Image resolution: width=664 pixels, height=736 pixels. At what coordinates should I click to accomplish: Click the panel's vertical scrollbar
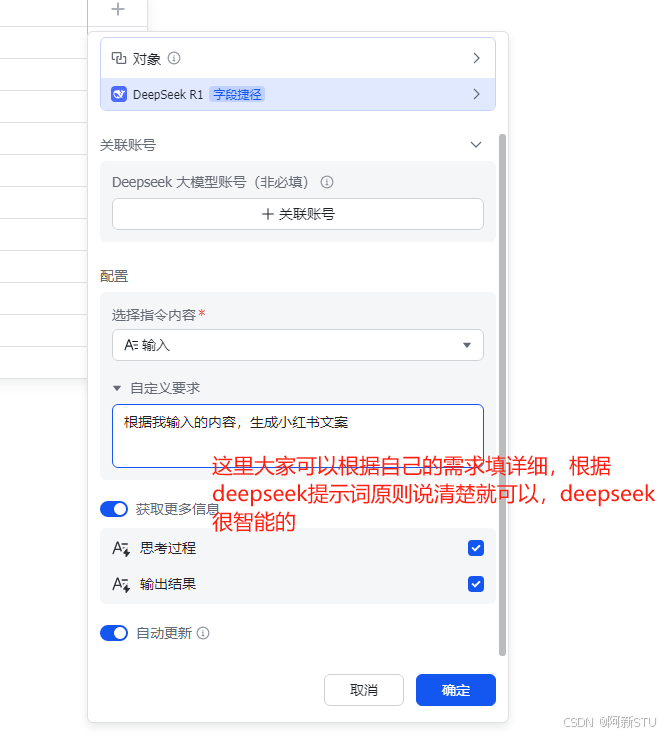[503, 394]
